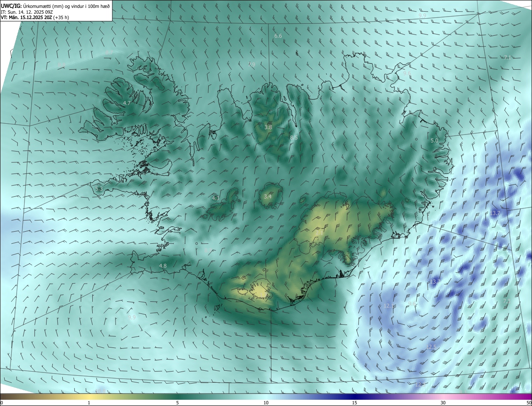Image resolution: width=532 pixels, height=406 pixels.
Task: Click the 5.0 value label
Action: 434,141
